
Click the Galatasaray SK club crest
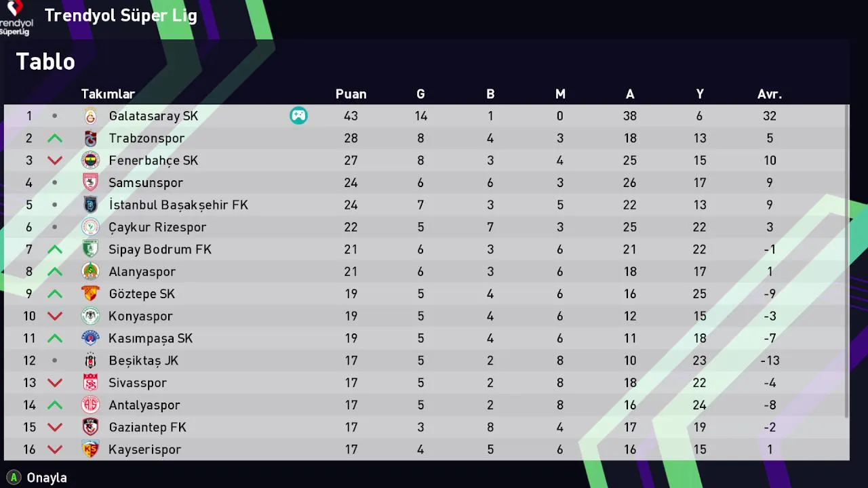(x=90, y=116)
